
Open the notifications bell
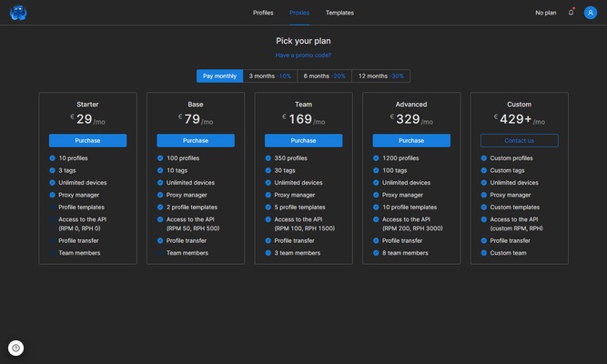point(571,13)
